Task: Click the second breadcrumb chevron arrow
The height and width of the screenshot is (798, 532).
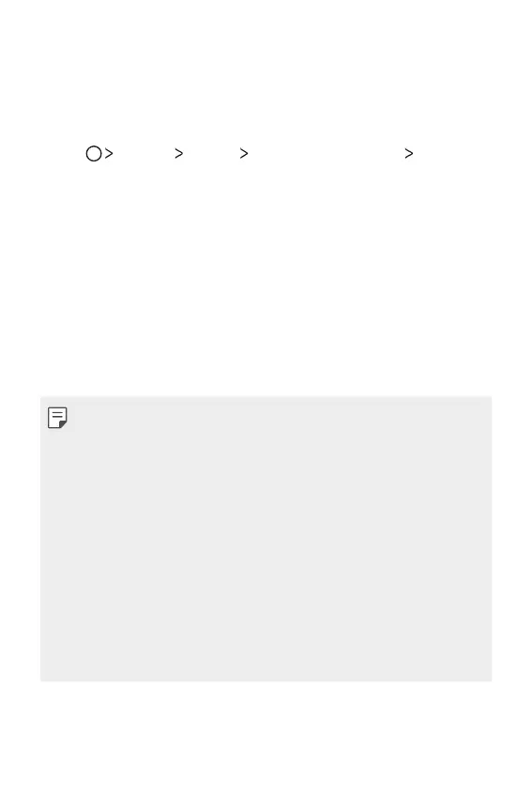Action: point(178,153)
